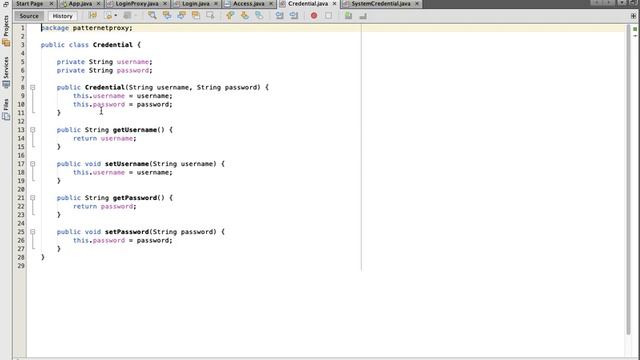
Task: Click the minimized window icon at top-left corner
Action: 6,4
